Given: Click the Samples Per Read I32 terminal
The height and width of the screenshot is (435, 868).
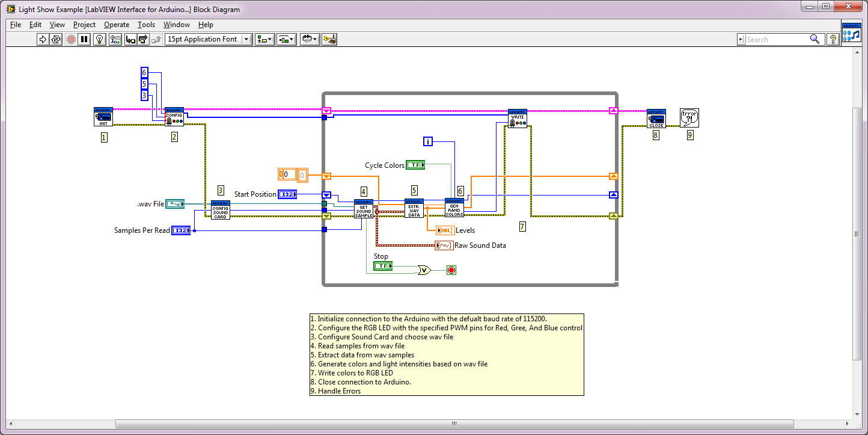Looking at the screenshot, I should (181, 230).
